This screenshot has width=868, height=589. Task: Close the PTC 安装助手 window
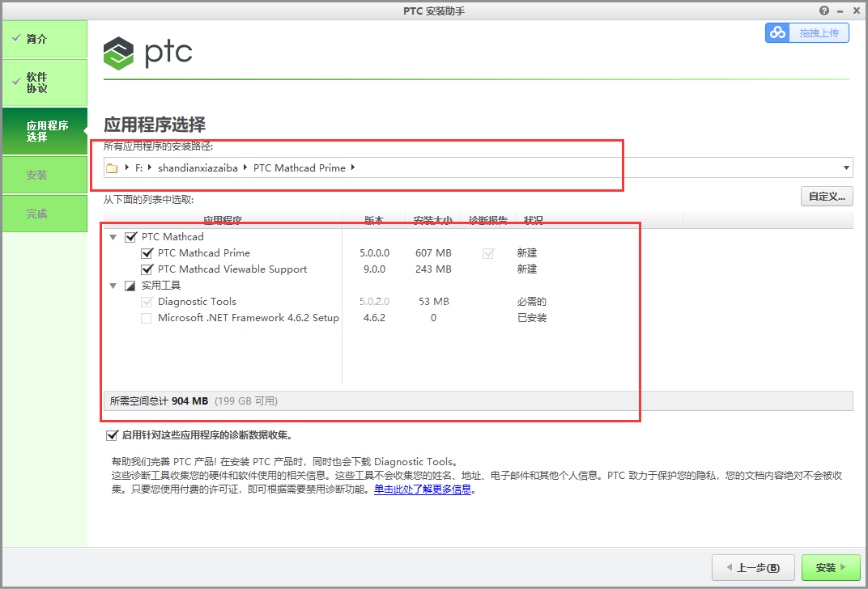[x=857, y=11]
